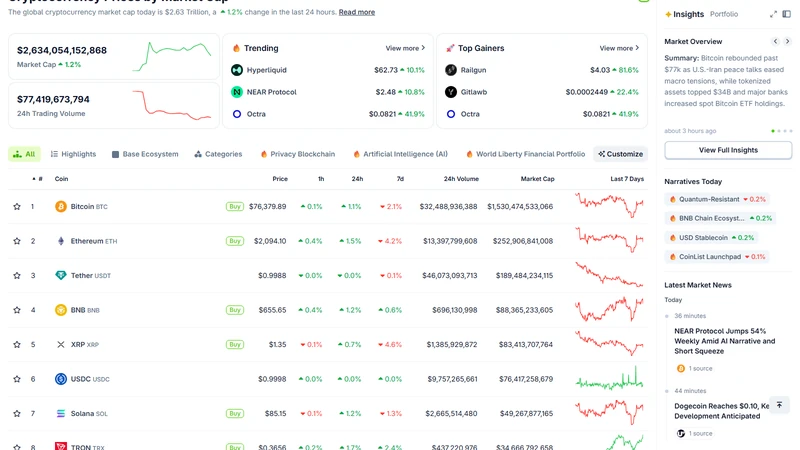Open the Categories tab
Image resolution: width=800 pixels, height=450 pixels.
218,154
